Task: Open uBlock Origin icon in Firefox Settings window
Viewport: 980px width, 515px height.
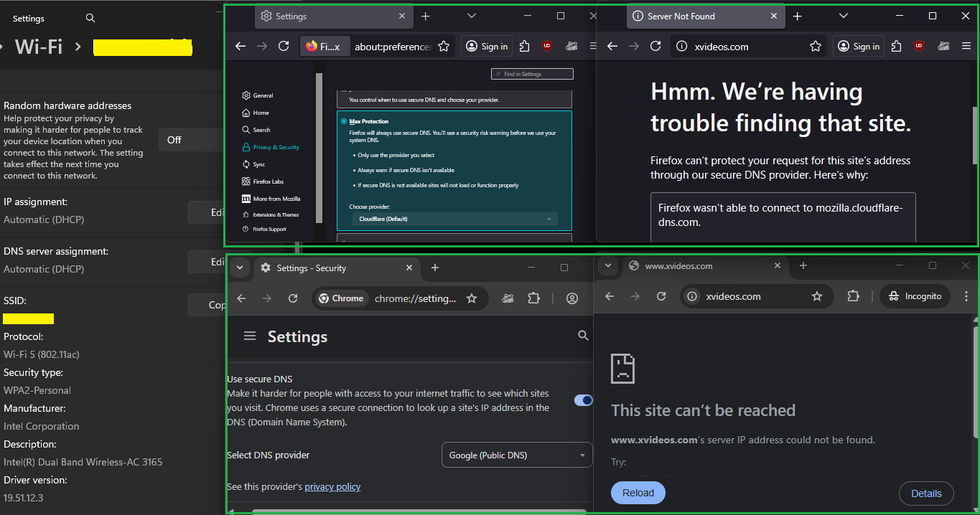Action: (x=547, y=46)
